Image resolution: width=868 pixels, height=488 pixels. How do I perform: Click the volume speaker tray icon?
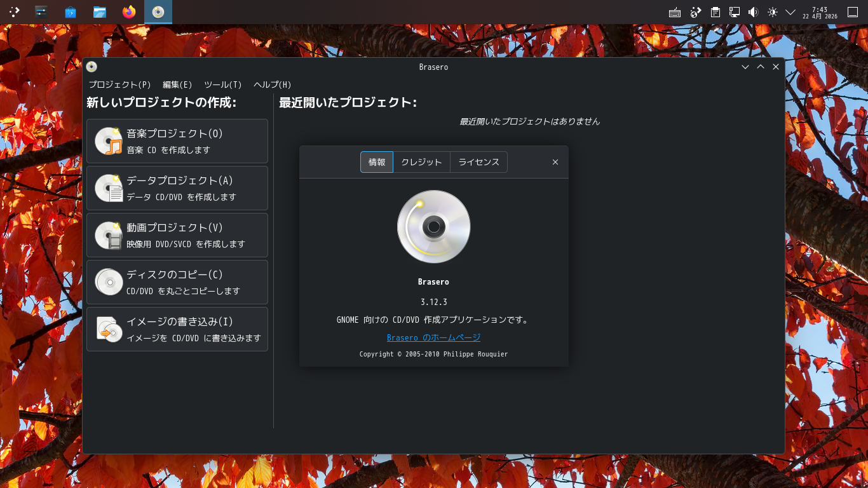click(x=753, y=12)
